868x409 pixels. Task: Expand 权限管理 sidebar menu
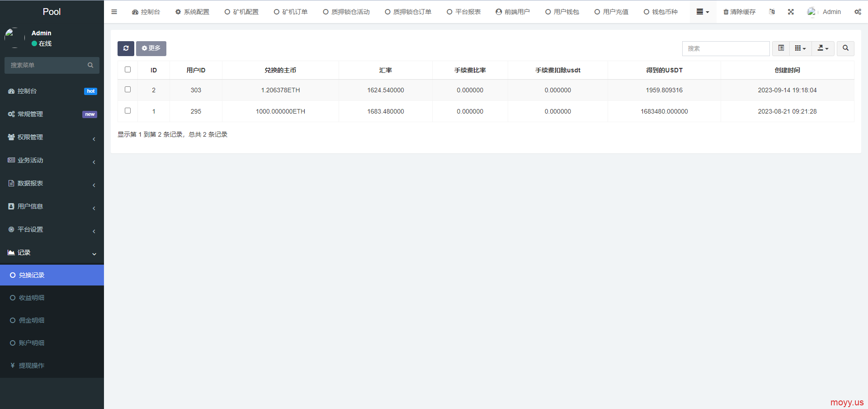click(x=52, y=137)
